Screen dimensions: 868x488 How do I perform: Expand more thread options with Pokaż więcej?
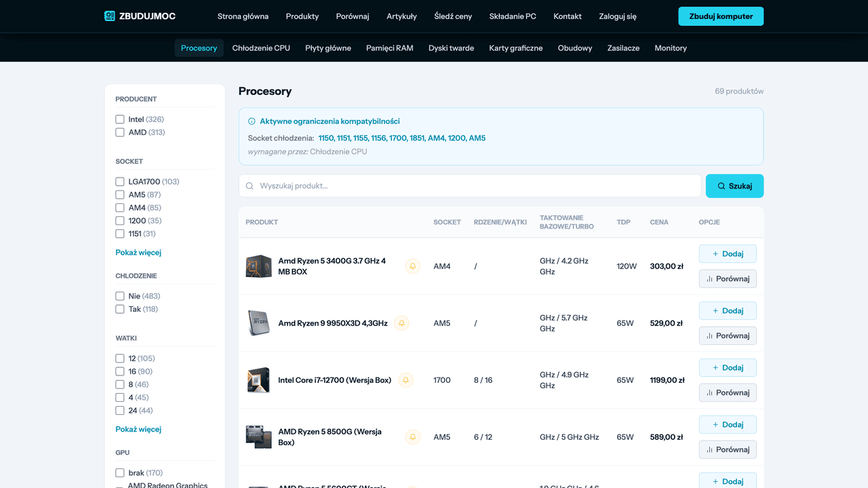[138, 429]
